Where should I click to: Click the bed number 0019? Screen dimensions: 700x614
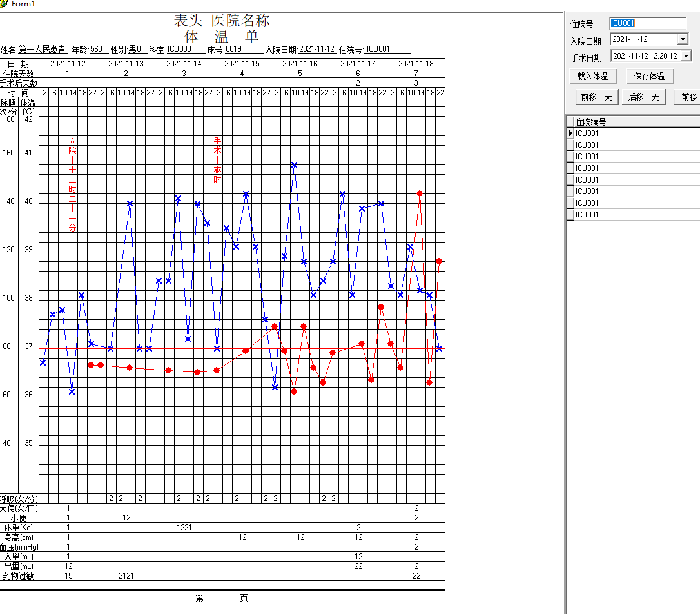click(x=233, y=49)
